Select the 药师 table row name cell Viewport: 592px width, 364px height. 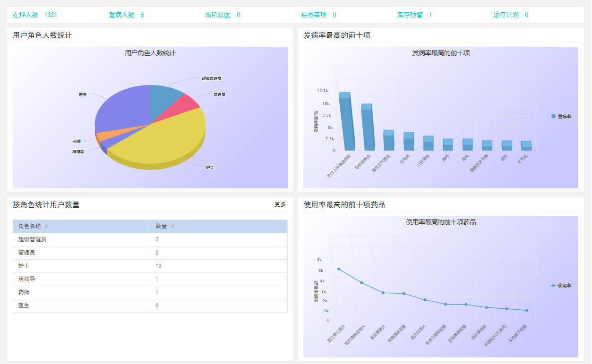[81, 292]
